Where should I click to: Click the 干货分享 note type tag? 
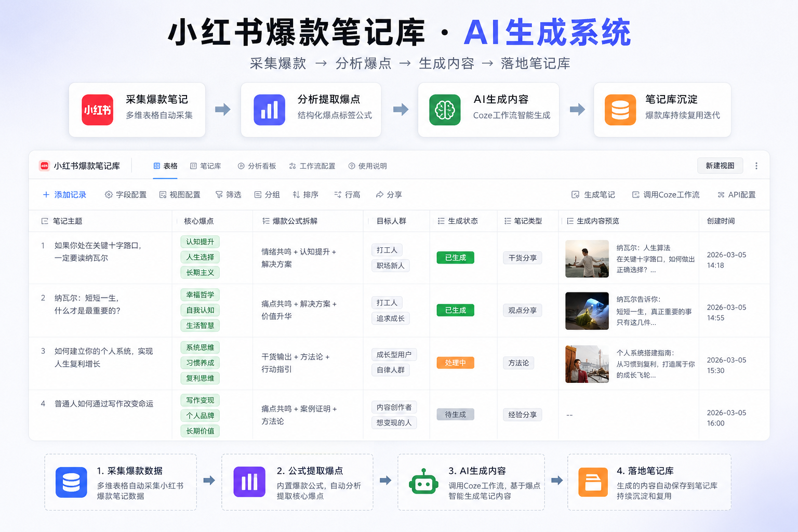523,258
